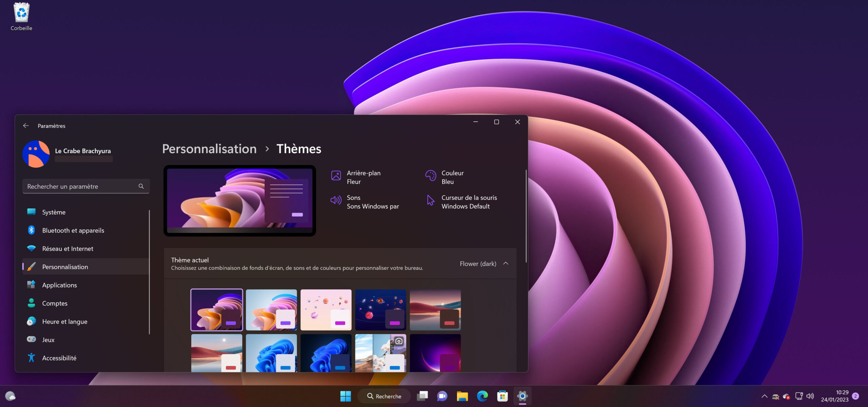Open Microsoft Store from the taskbar
The width and height of the screenshot is (868, 407).
point(502,396)
